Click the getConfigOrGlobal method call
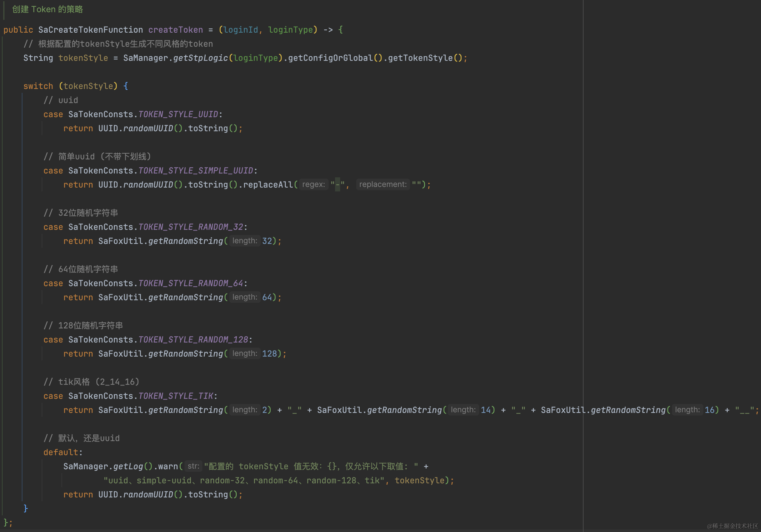The width and height of the screenshot is (761, 532). [x=331, y=58]
